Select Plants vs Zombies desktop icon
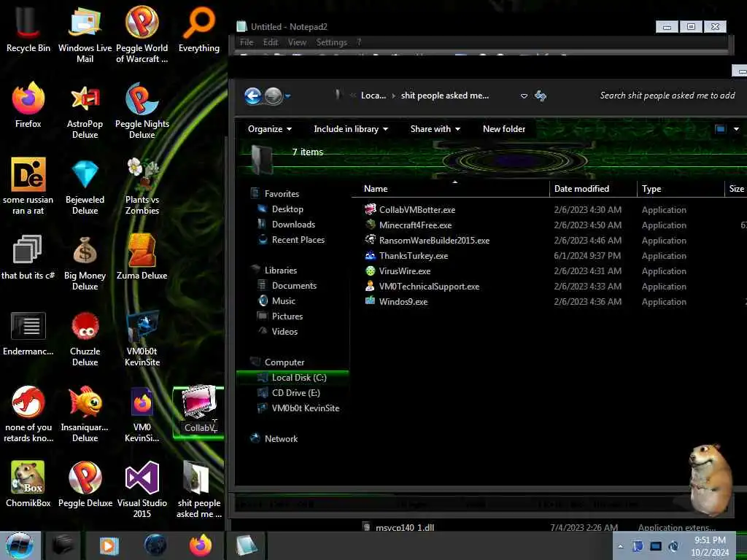 pos(142,186)
